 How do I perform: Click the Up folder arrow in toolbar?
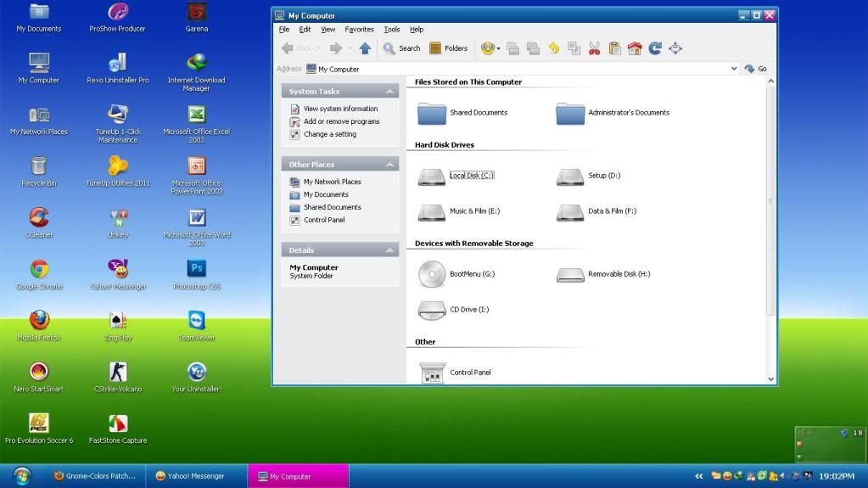click(x=365, y=48)
